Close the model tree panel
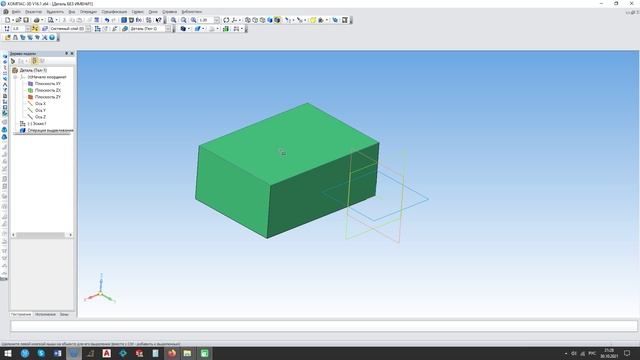Screen dimensions: 640x360 click(72, 53)
